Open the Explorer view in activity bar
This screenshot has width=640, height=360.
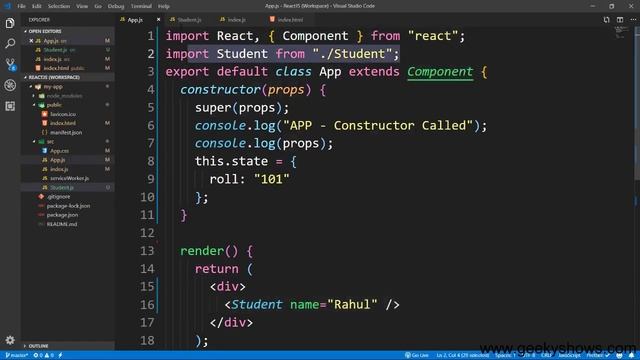(10, 23)
